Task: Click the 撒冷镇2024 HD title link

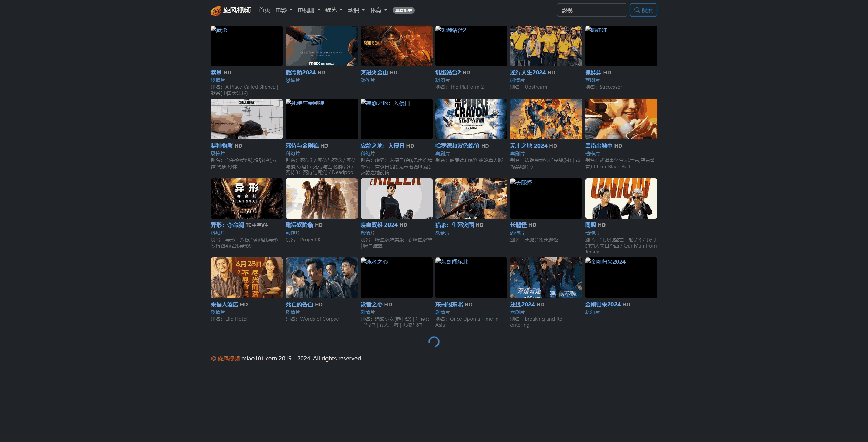Action: click(305, 72)
